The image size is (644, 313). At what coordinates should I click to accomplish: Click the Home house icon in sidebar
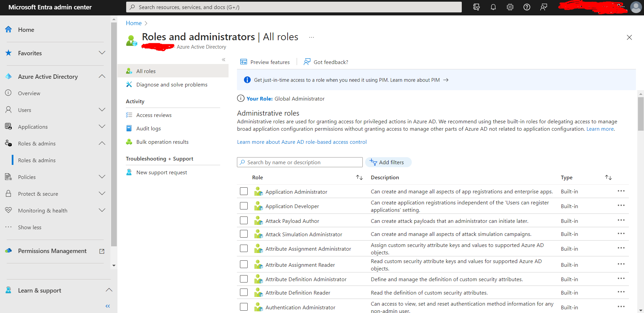click(x=9, y=29)
